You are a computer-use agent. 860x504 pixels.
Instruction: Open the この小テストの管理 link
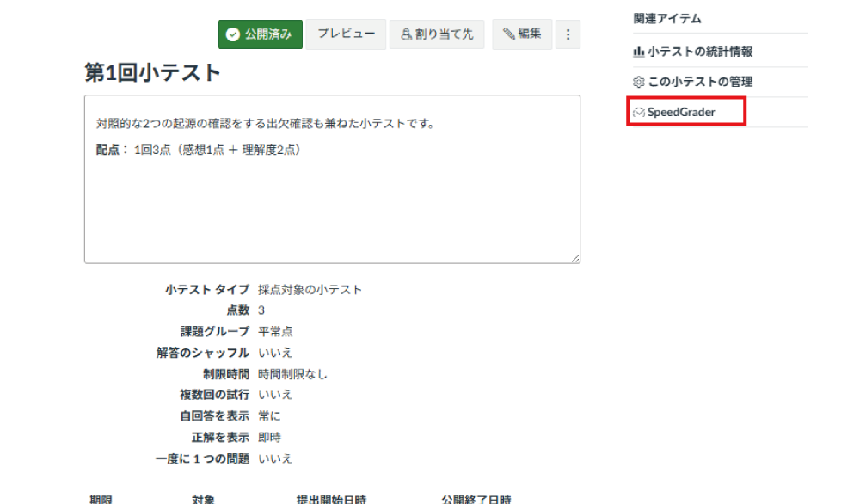click(700, 82)
